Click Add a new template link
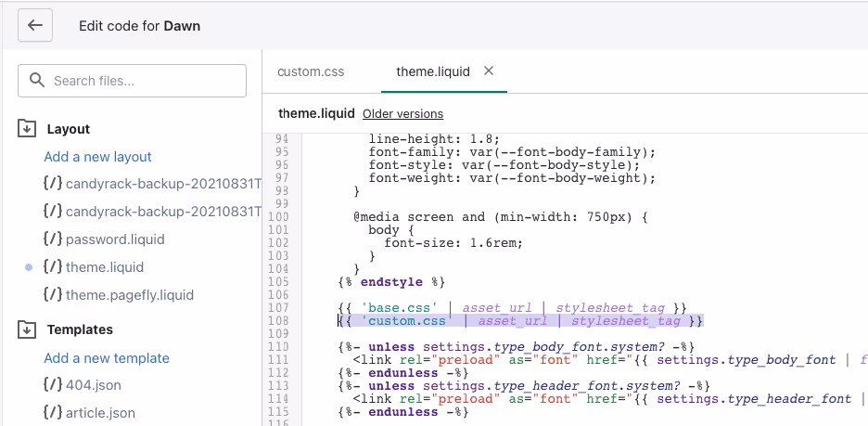 (x=107, y=358)
